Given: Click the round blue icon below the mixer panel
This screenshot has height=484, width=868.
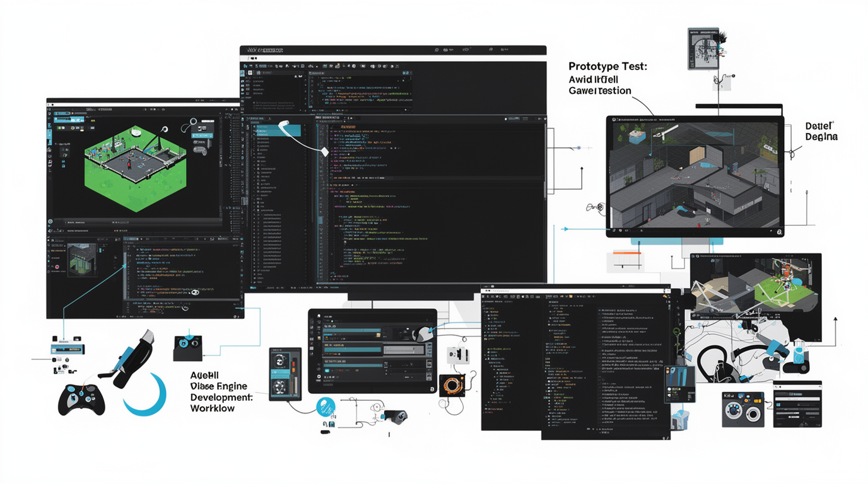Looking at the screenshot, I should 325,406.
